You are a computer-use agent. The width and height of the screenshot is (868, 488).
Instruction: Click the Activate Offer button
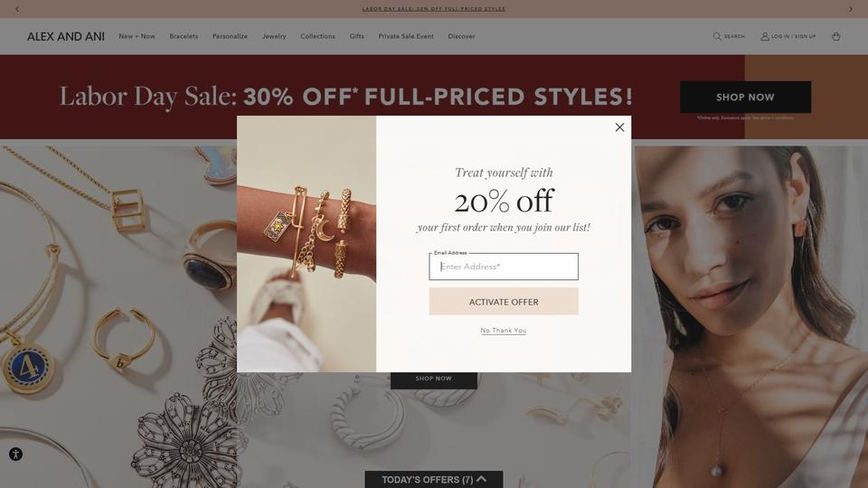coord(504,302)
